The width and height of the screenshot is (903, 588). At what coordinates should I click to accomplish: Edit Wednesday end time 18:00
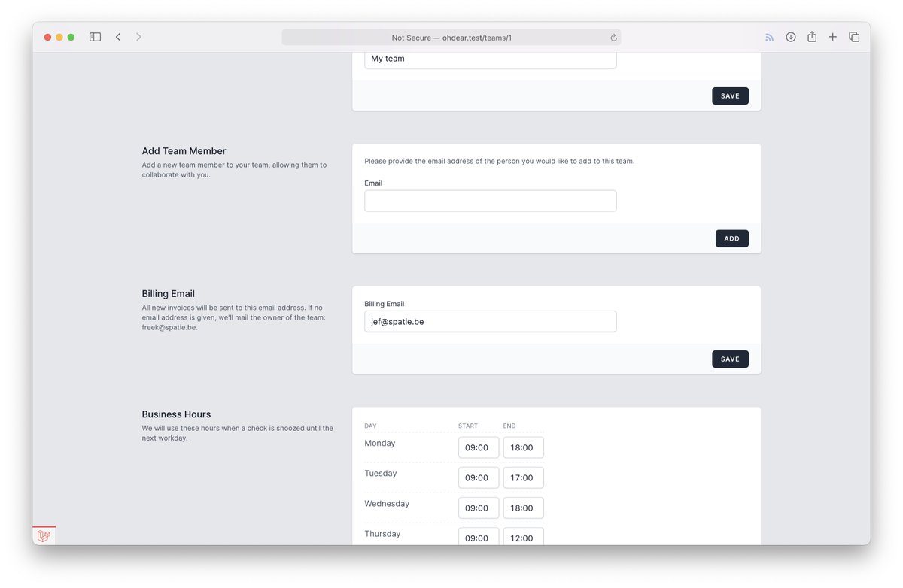(523, 508)
